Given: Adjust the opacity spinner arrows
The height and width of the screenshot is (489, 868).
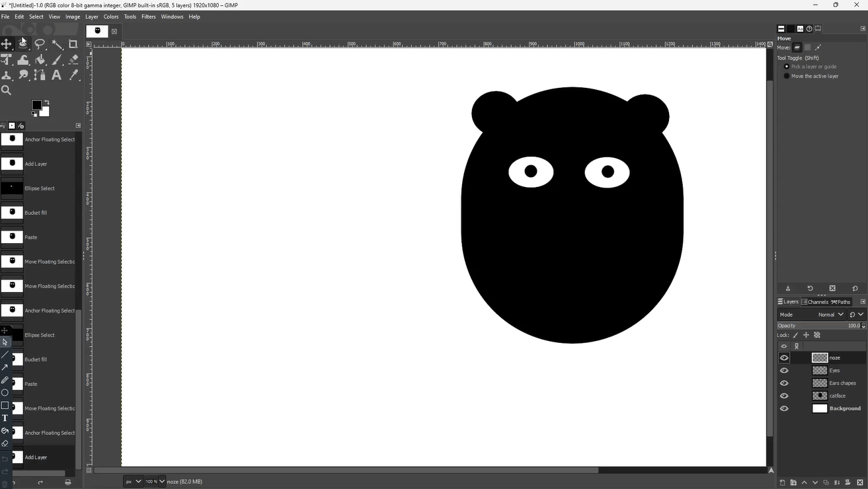Looking at the screenshot, I should (x=863, y=326).
